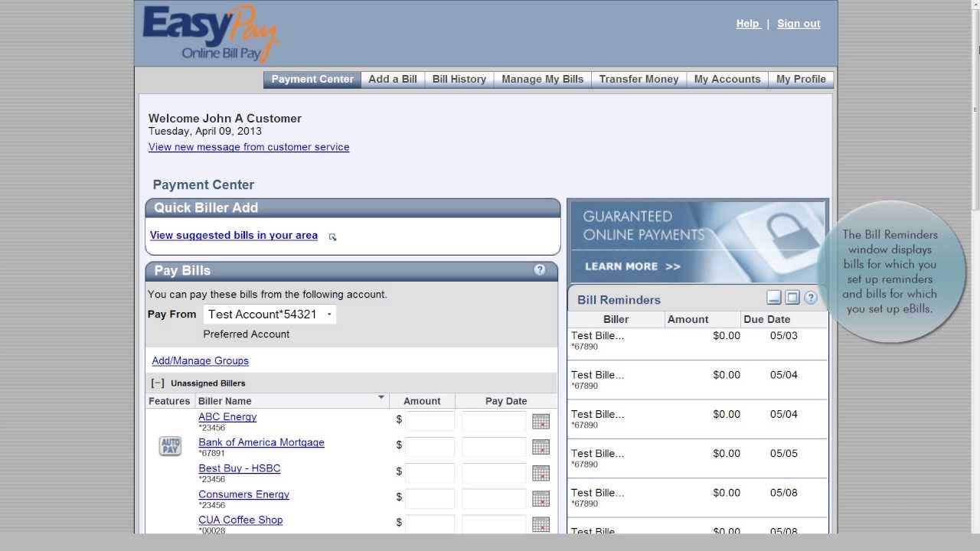Viewport: 980px width, 551px height.
Task: Select Test Biller reminder due 05/05
Action: pyautogui.click(x=697, y=458)
